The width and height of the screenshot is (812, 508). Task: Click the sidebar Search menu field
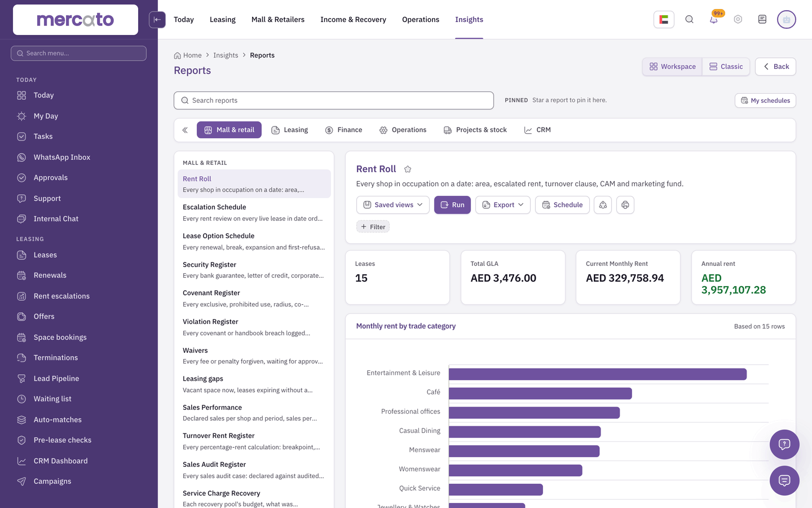pos(78,54)
